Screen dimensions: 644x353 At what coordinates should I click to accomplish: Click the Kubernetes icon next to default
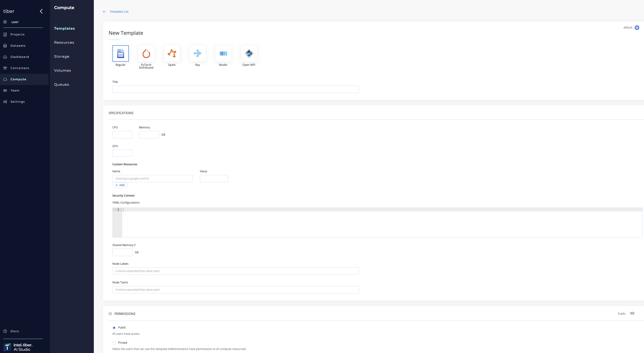(637, 28)
